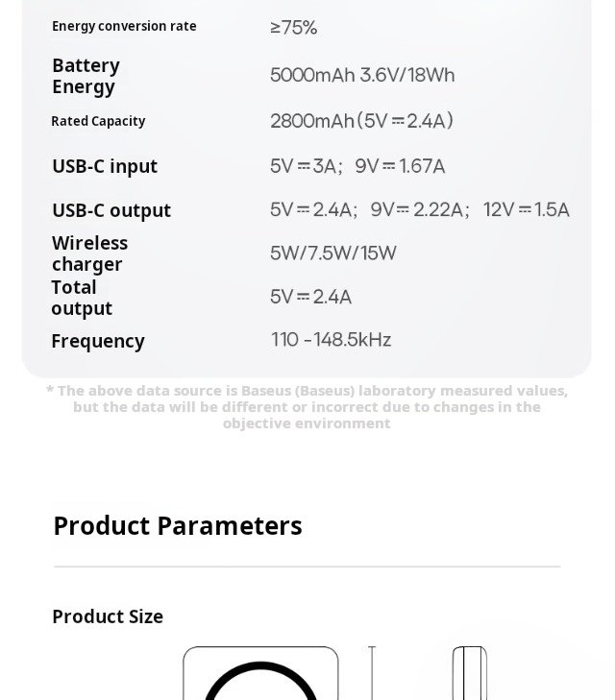Click the Baseus laboratory disclaimer text
Viewport: 615px width, 700px height.
(307, 406)
